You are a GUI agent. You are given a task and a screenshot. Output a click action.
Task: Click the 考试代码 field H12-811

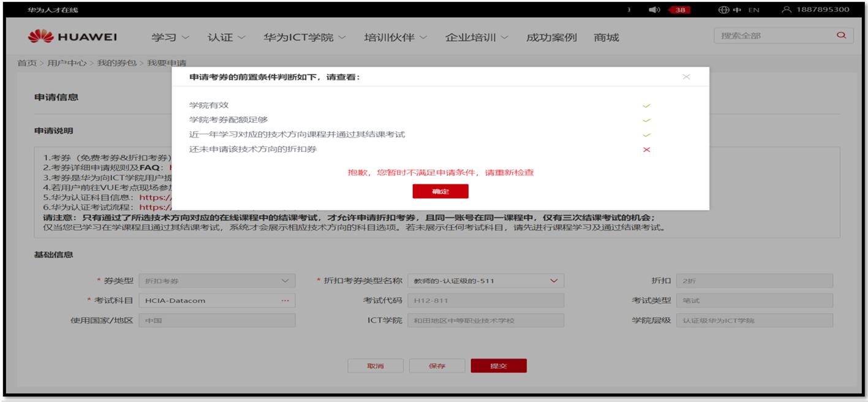click(x=486, y=301)
